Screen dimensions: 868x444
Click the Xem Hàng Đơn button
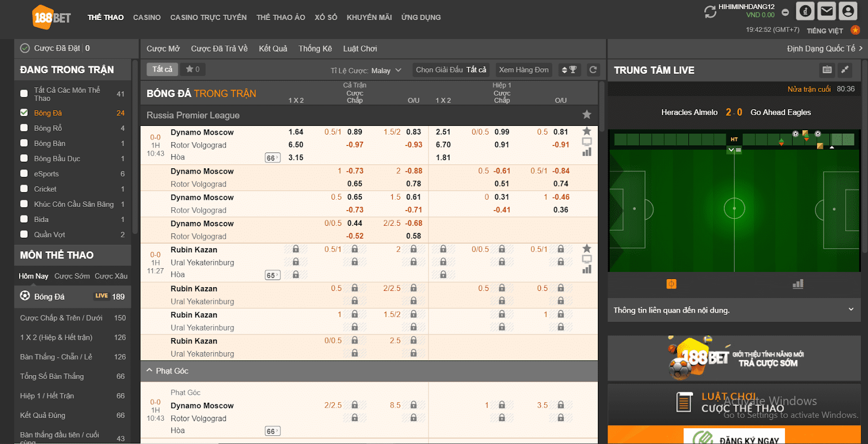coord(524,69)
